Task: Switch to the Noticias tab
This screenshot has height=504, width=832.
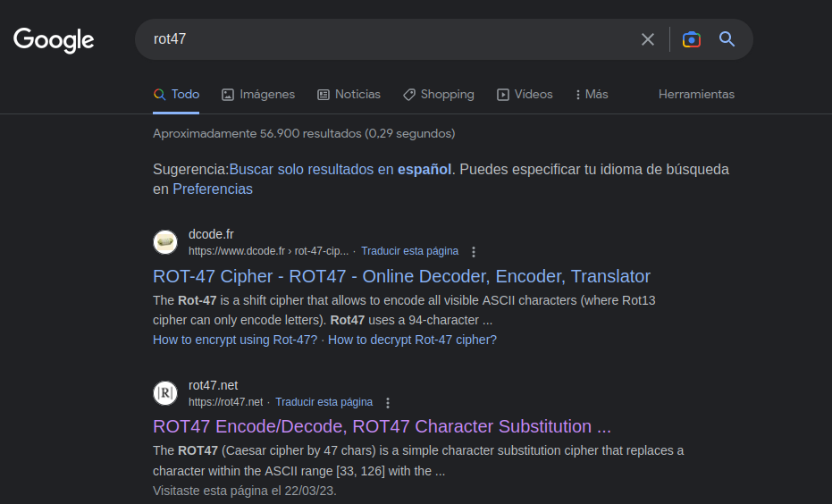Action: pos(349,95)
